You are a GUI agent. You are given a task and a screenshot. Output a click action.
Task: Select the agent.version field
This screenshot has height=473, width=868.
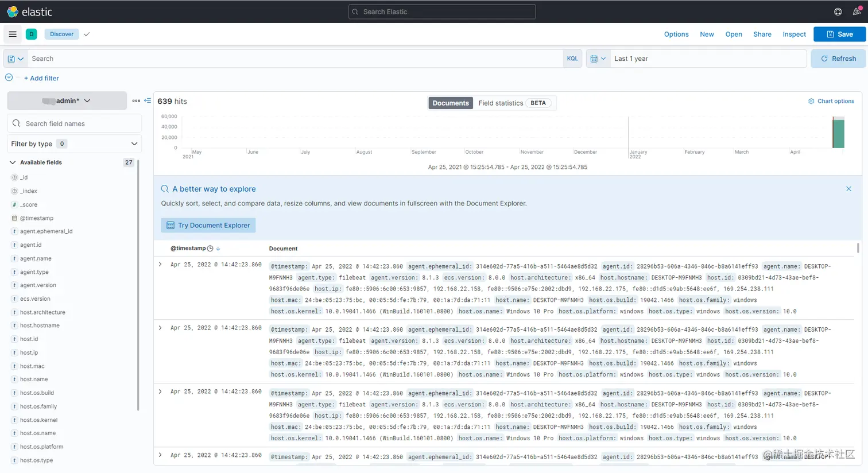38,285
